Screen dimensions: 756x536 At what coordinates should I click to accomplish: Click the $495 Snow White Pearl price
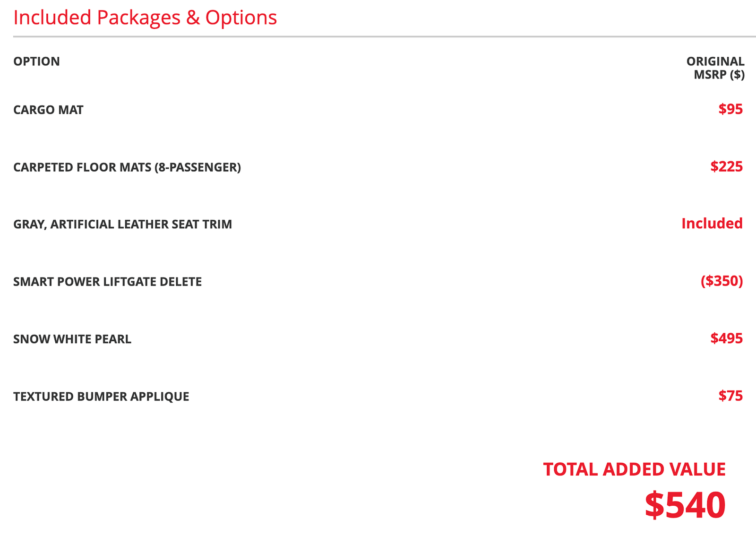click(x=727, y=338)
